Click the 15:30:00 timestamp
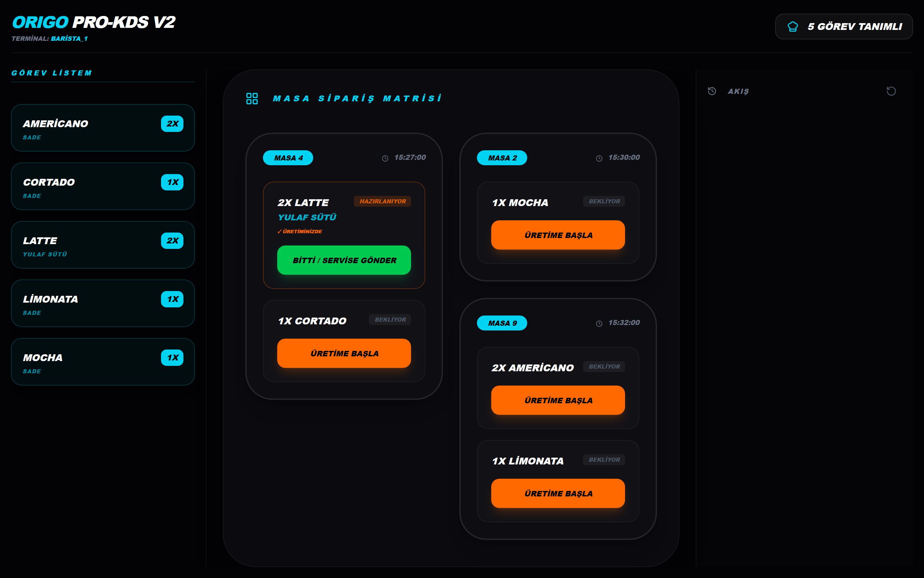 point(624,157)
